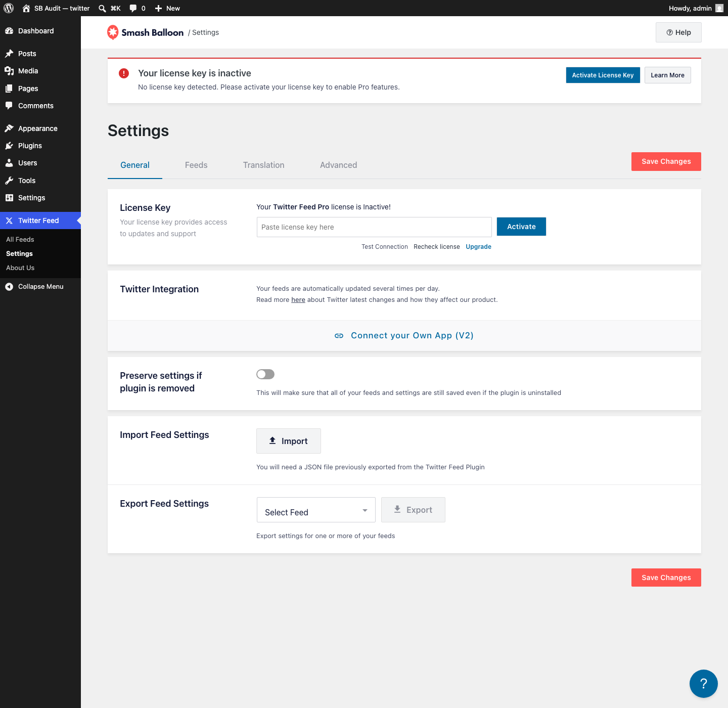This screenshot has height=708, width=728.
Task: Click Connect your Own App (V2)
Action: [x=404, y=336]
